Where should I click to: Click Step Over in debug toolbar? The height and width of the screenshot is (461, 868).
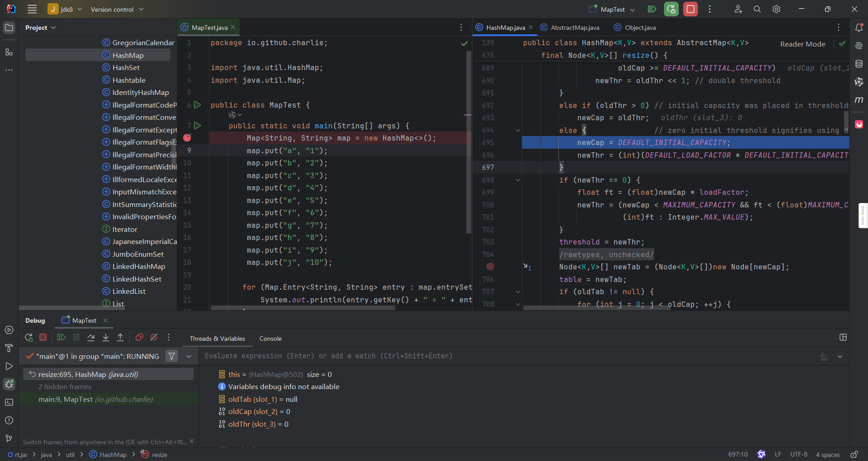[91, 337]
